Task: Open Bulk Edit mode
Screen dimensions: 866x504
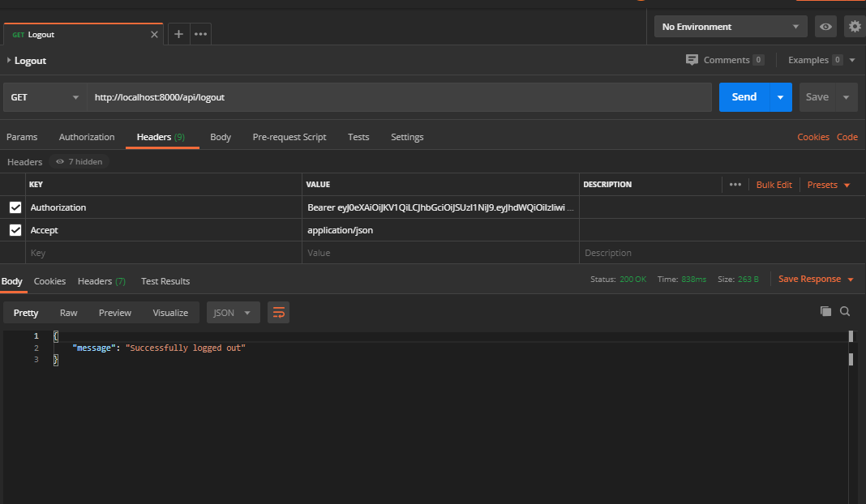Action: tap(774, 185)
